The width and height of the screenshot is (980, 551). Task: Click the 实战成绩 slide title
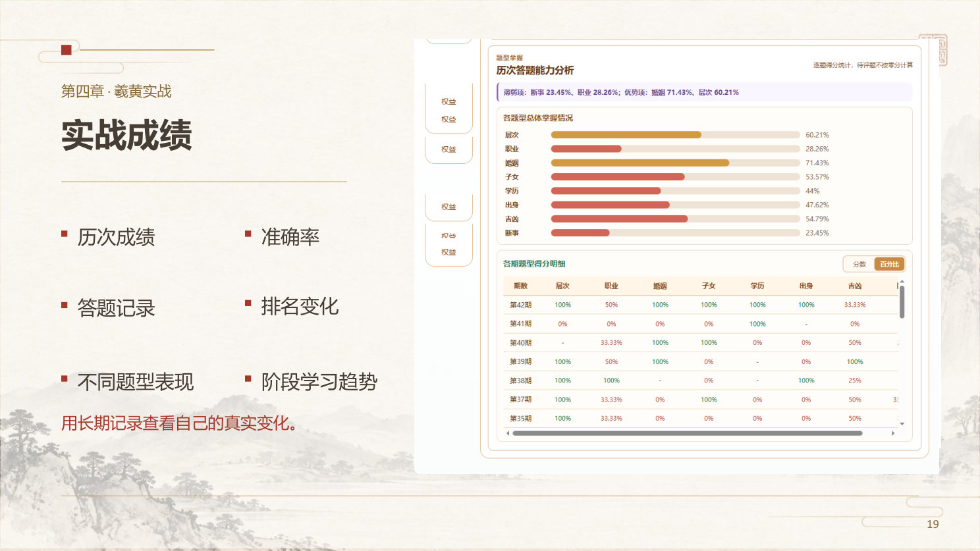pyautogui.click(x=126, y=135)
